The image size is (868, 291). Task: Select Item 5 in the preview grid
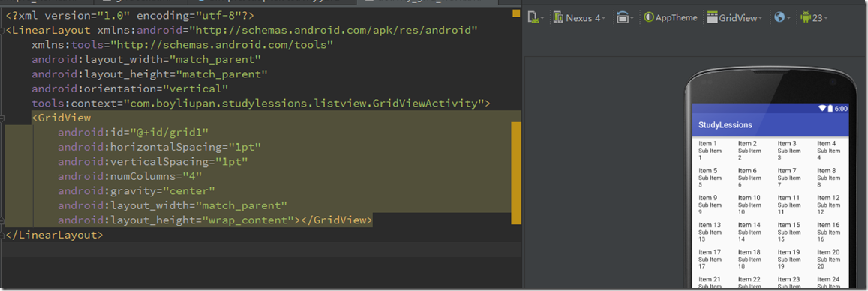click(x=710, y=177)
